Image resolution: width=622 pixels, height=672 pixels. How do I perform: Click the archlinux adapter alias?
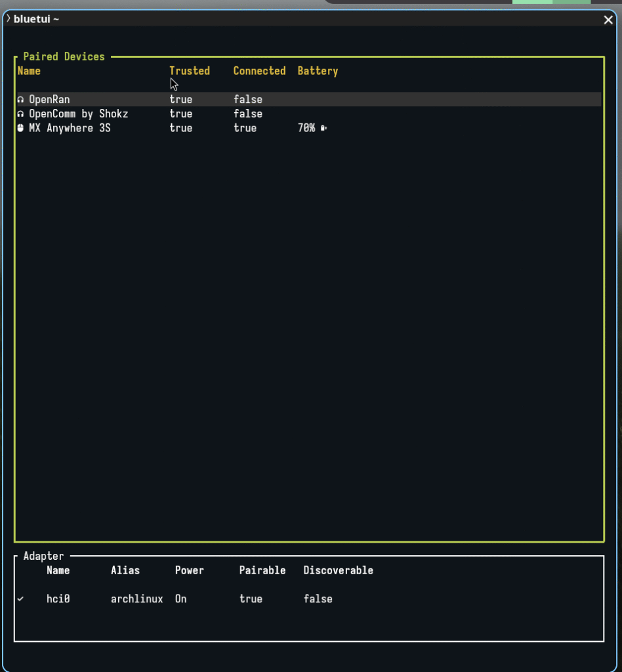[x=136, y=599]
